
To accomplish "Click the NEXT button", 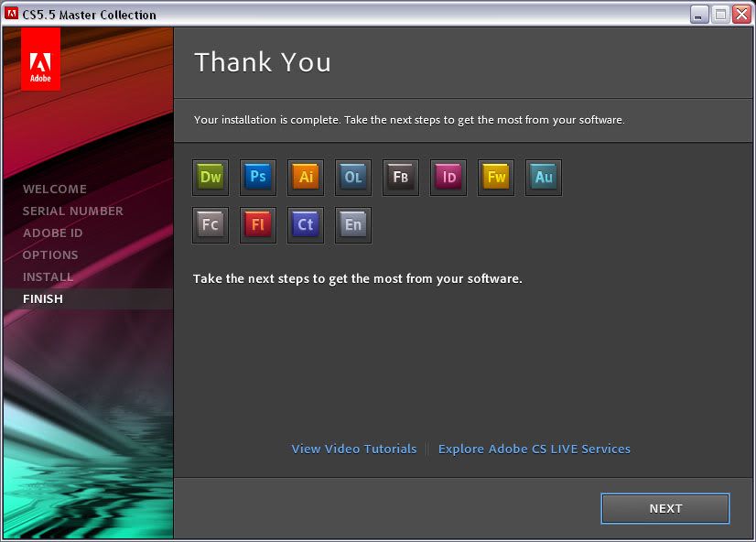I will click(x=665, y=508).
